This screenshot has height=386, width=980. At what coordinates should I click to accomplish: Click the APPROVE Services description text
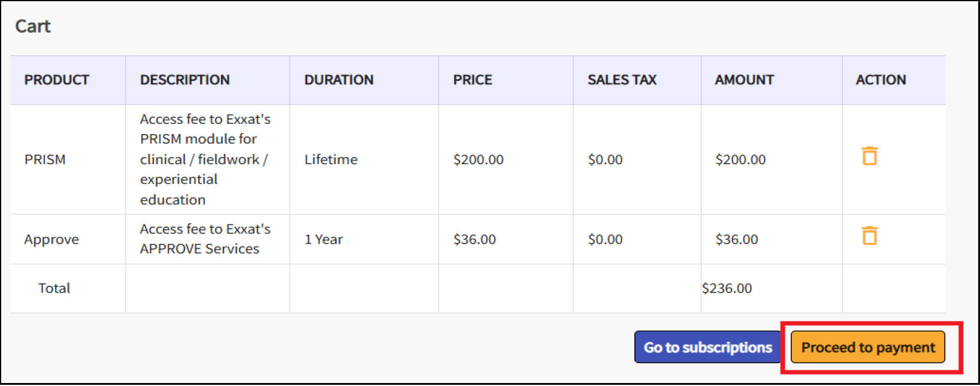click(205, 239)
